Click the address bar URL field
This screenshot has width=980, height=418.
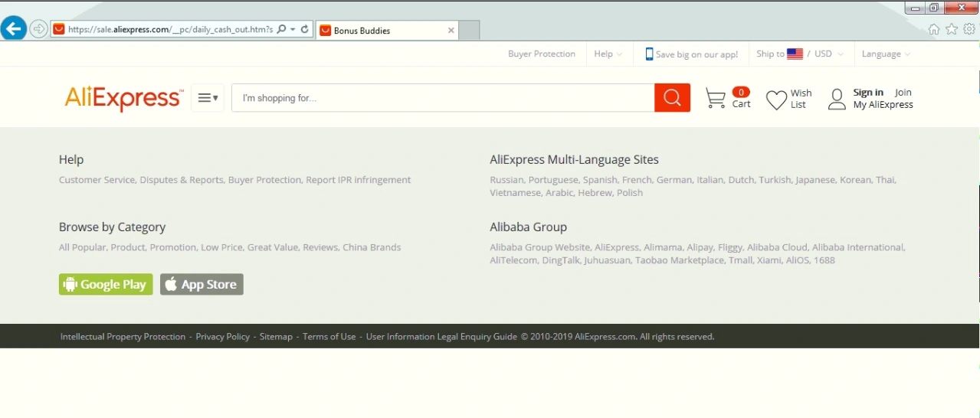tap(170, 30)
